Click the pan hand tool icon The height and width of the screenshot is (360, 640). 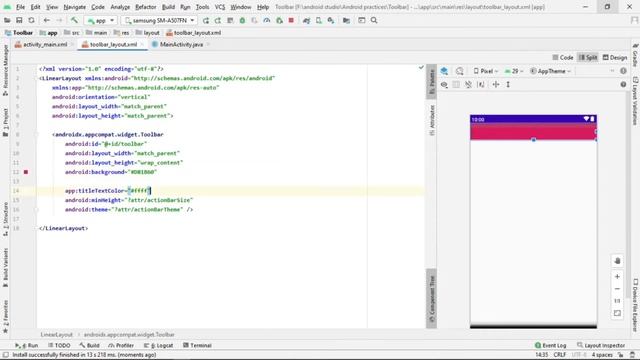click(x=617, y=261)
